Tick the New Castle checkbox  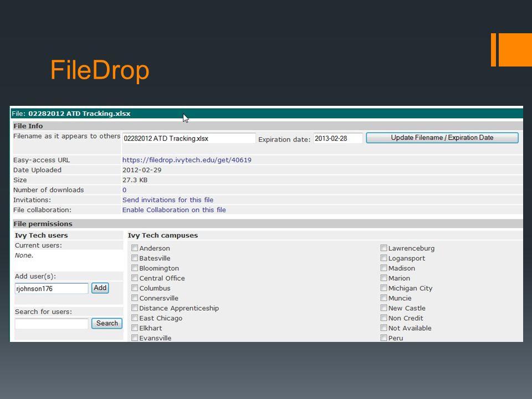coord(383,308)
